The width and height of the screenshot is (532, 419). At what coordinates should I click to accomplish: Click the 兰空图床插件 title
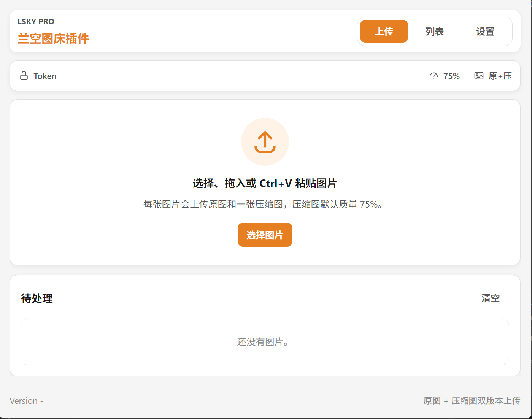pos(53,38)
